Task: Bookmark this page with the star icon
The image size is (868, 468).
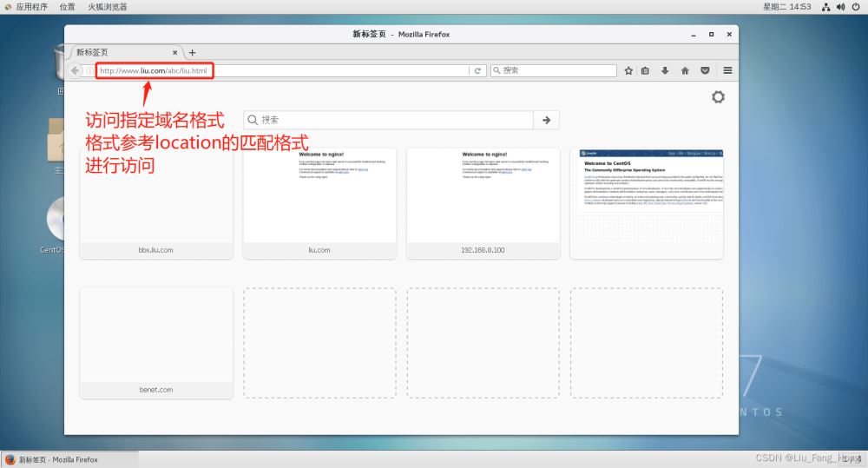Action: point(628,71)
